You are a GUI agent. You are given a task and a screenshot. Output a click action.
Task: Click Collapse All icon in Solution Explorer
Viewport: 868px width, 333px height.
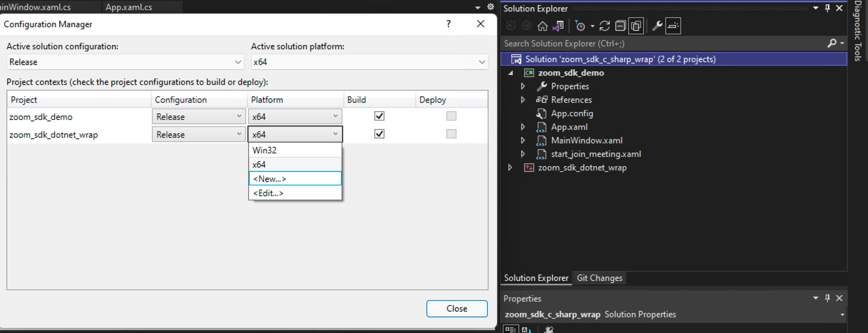(x=621, y=26)
